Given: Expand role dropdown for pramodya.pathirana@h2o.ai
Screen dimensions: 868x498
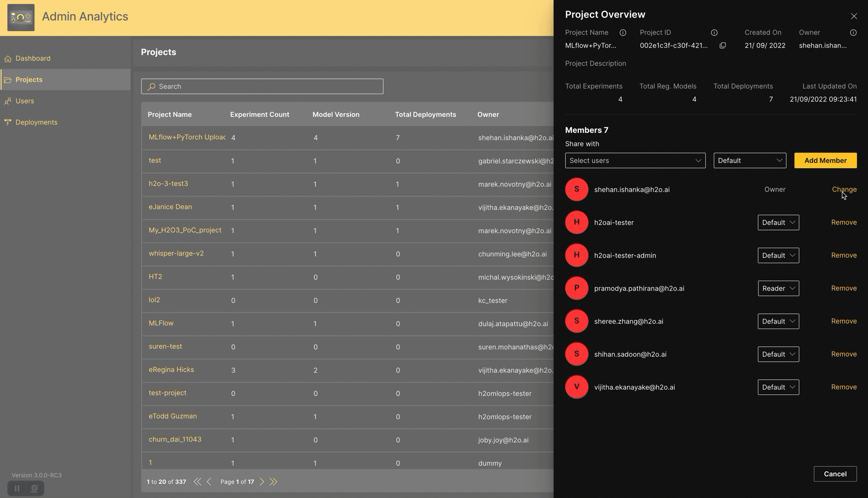Looking at the screenshot, I should coord(778,289).
